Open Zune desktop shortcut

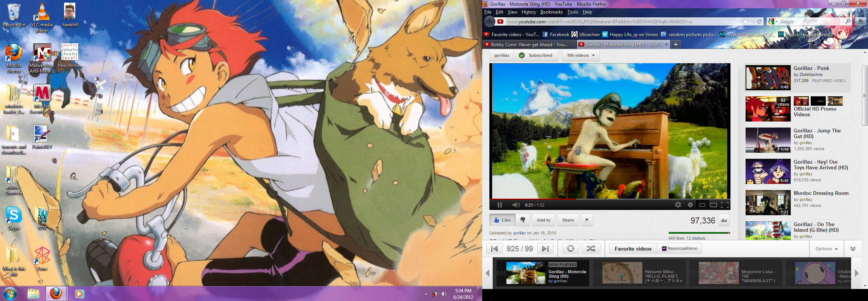pos(42,258)
